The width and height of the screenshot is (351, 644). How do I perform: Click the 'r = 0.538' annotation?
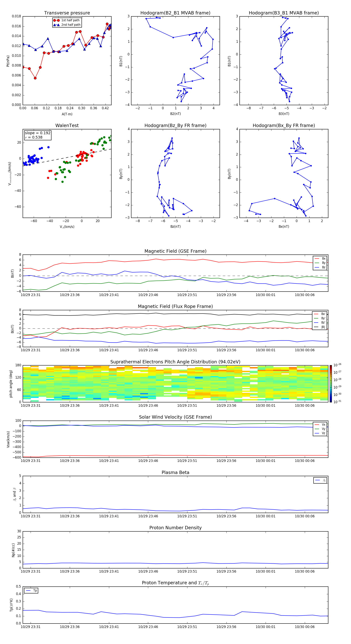pyautogui.click(x=34, y=137)
